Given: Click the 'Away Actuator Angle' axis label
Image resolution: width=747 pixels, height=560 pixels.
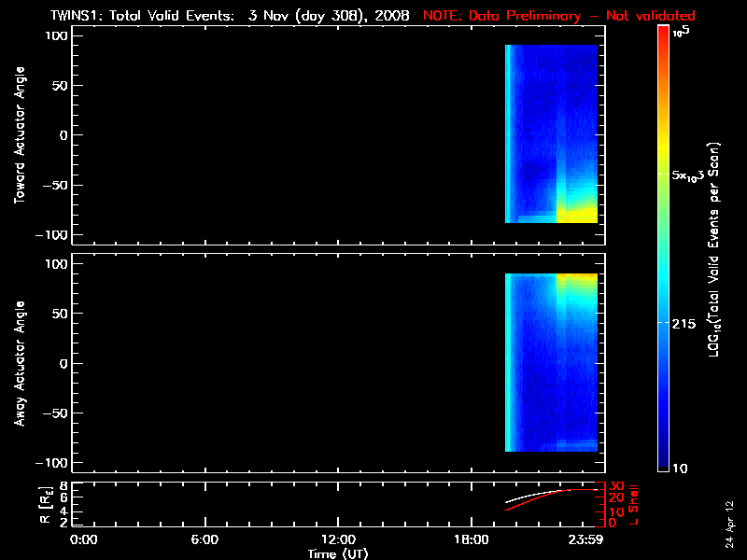Looking at the screenshot, I should (20, 363).
